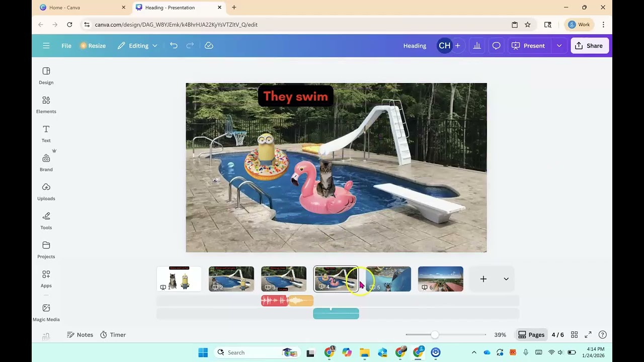This screenshot has height=362, width=644.
Task: Check cloud save status icon
Action: (x=209, y=46)
